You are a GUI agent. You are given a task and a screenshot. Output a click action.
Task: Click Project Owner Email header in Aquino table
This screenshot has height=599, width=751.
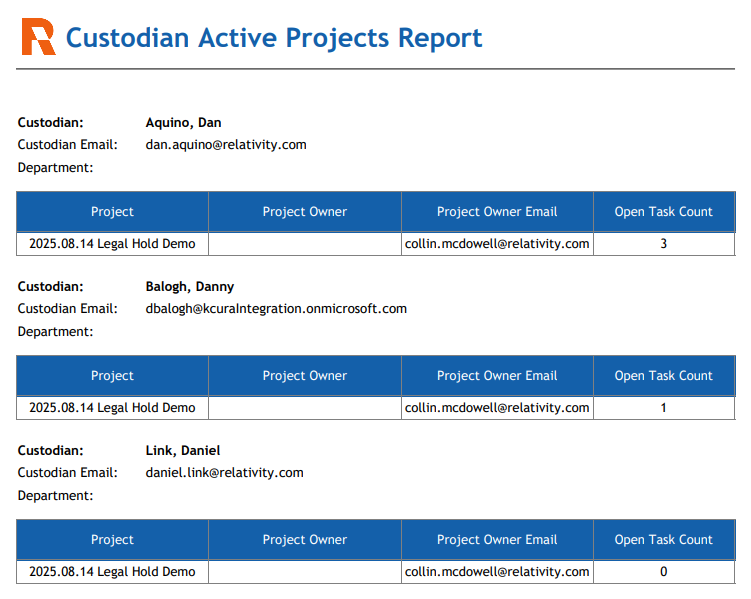pyautogui.click(x=497, y=212)
